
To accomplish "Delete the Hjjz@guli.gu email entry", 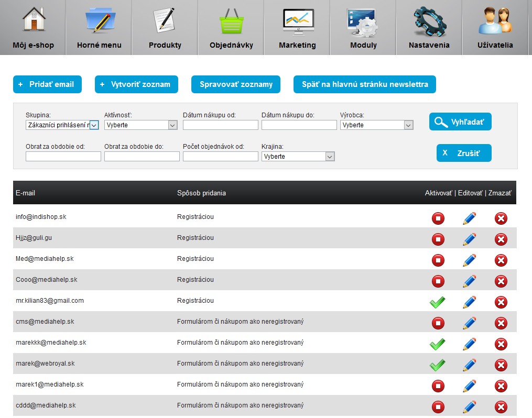I will click(x=501, y=239).
